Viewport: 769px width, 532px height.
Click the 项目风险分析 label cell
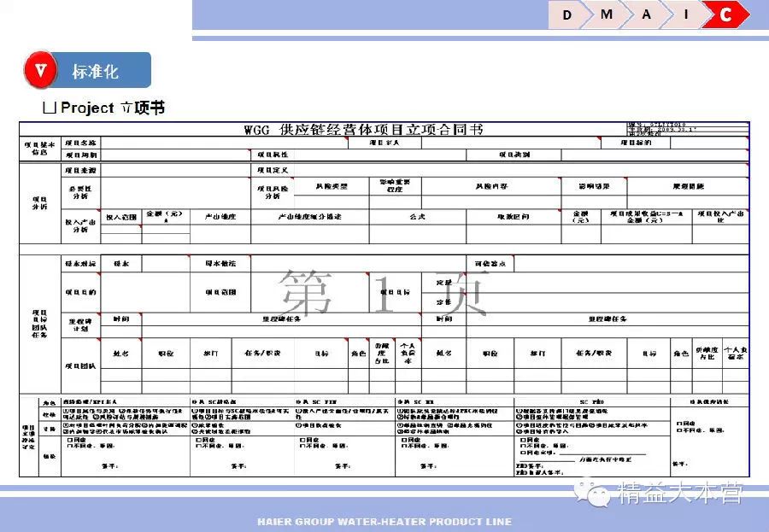coord(273,192)
